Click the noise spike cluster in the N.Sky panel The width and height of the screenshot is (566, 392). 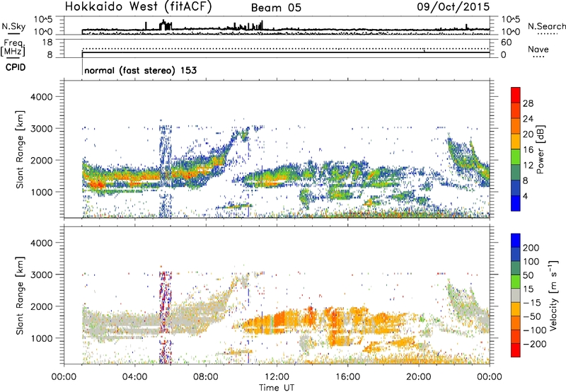(x=166, y=25)
